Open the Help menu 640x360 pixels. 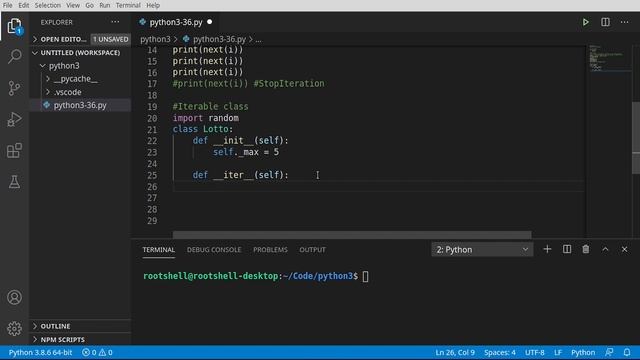pyautogui.click(x=153, y=5)
